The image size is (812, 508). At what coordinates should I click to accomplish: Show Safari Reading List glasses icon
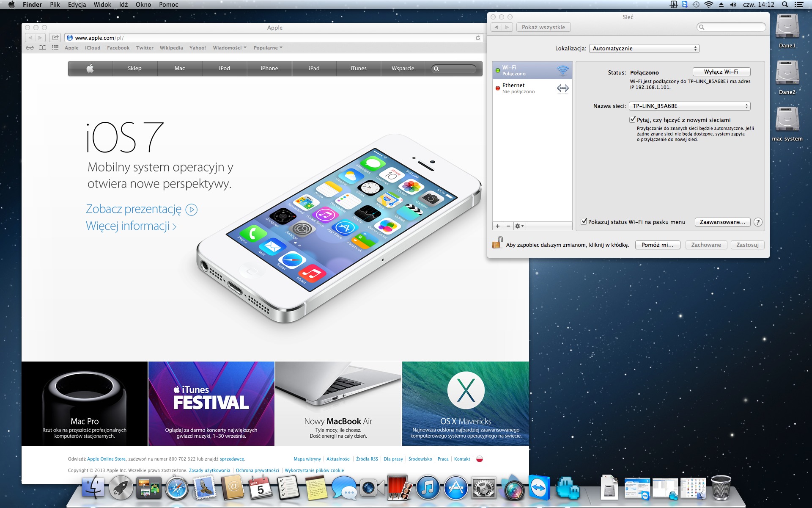coord(30,48)
